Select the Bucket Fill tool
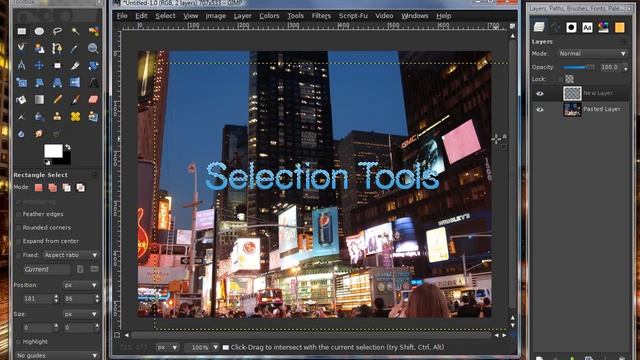The height and width of the screenshot is (360, 640). click(x=21, y=100)
